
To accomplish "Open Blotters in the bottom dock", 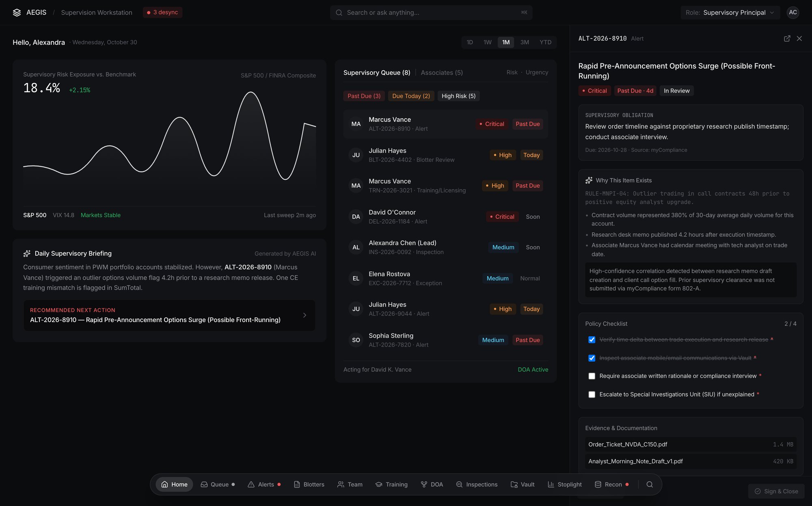I will pyautogui.click(x=309, y=484).
